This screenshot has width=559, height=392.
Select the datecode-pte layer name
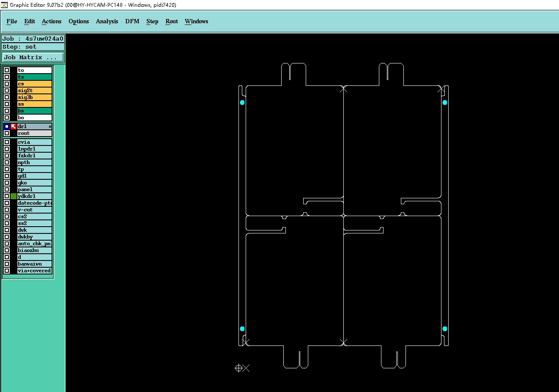[35, 203]
